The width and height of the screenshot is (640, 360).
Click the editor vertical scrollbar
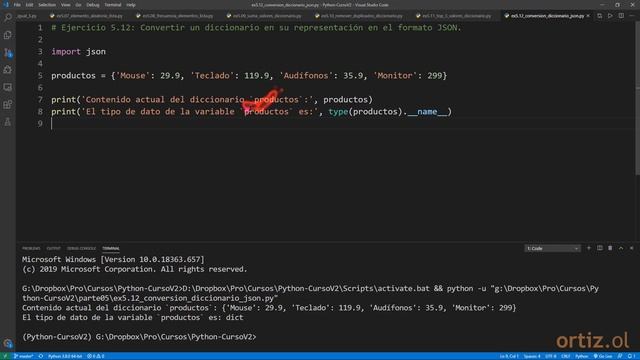click(637, 98)
